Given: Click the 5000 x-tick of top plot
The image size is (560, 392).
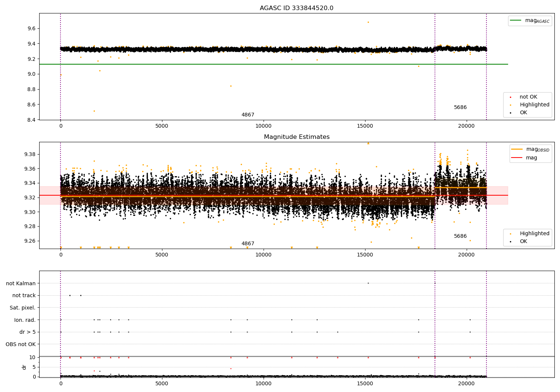Looking at the screenshot, I should (162, 126).
